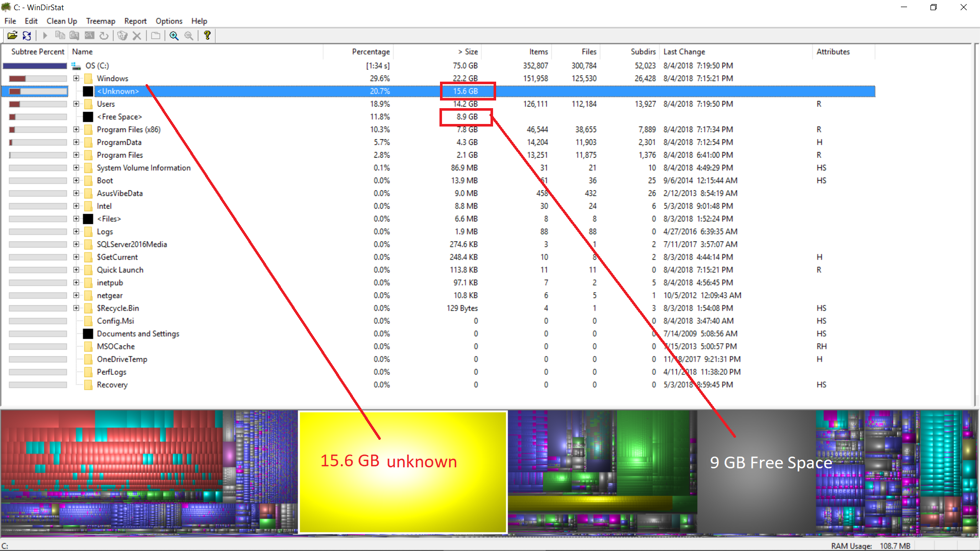The image size is (980, 551).
Task: Click the subtree percent bar for Windows
Action: pos(38,79)
